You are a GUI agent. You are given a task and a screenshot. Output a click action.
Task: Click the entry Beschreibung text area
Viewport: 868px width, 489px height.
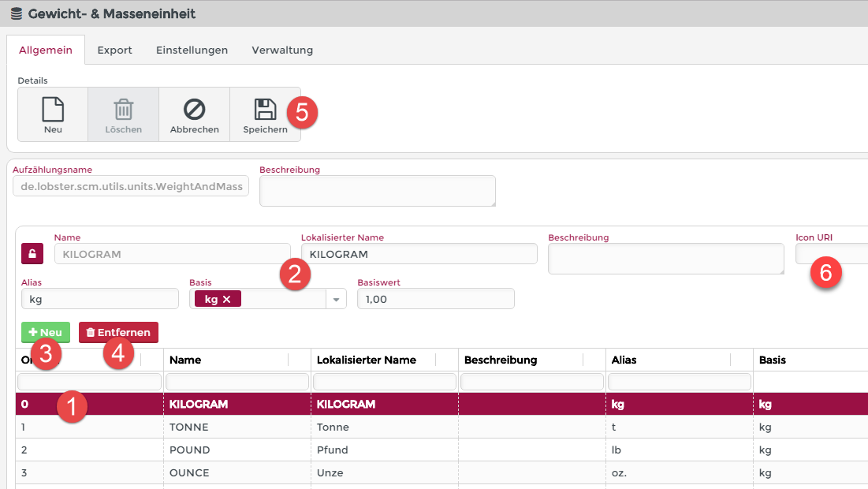666,259
